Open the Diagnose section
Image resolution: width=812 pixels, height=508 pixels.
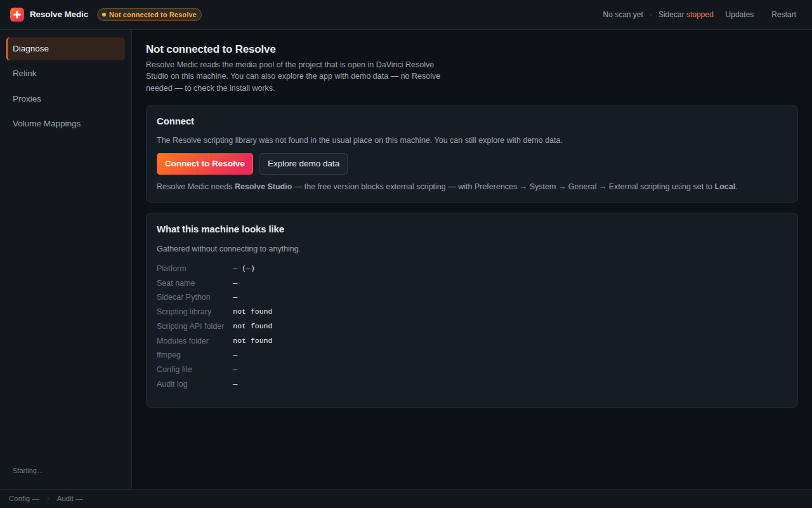[x=66, y=49]
